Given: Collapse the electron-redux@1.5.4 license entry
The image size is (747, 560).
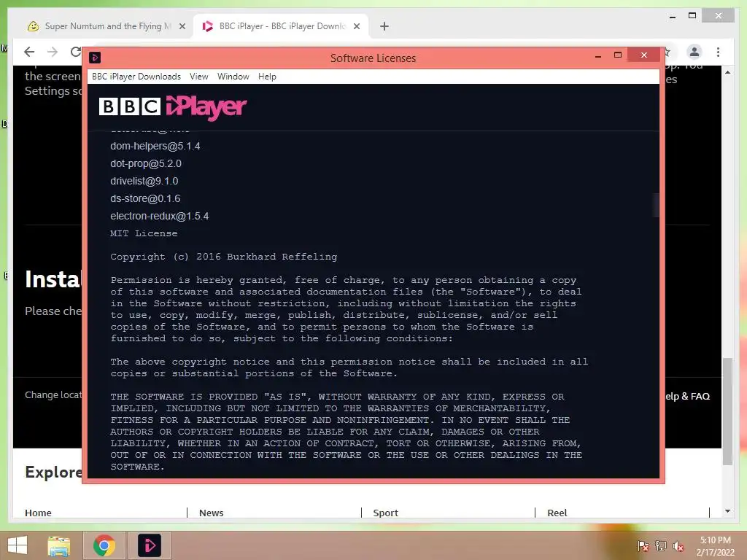Looking at the screenshot, I should pyautogui.click(x=159, y=216).
